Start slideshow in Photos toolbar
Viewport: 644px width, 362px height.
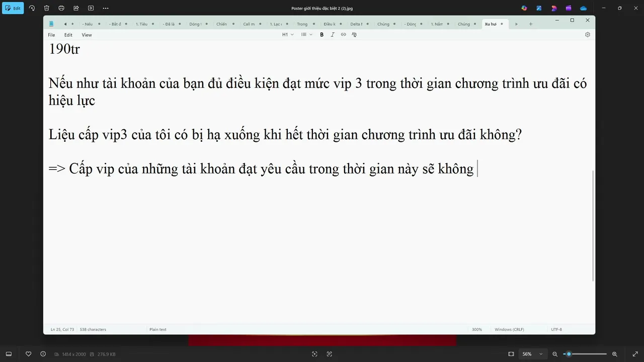coord(91,8)
